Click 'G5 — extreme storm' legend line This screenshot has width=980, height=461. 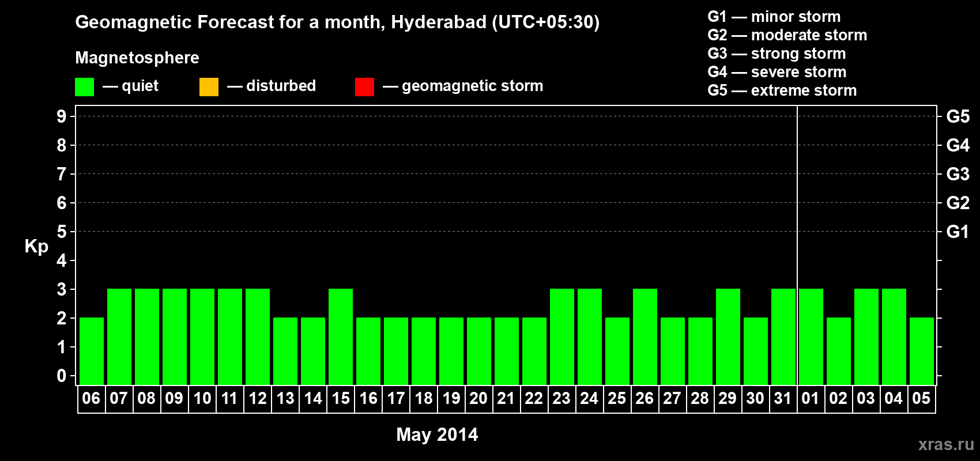(782, 90)
